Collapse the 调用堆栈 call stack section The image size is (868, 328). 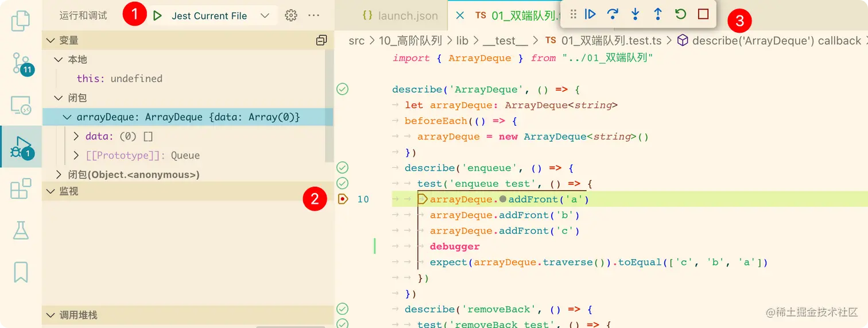click(x=188, y=315)
